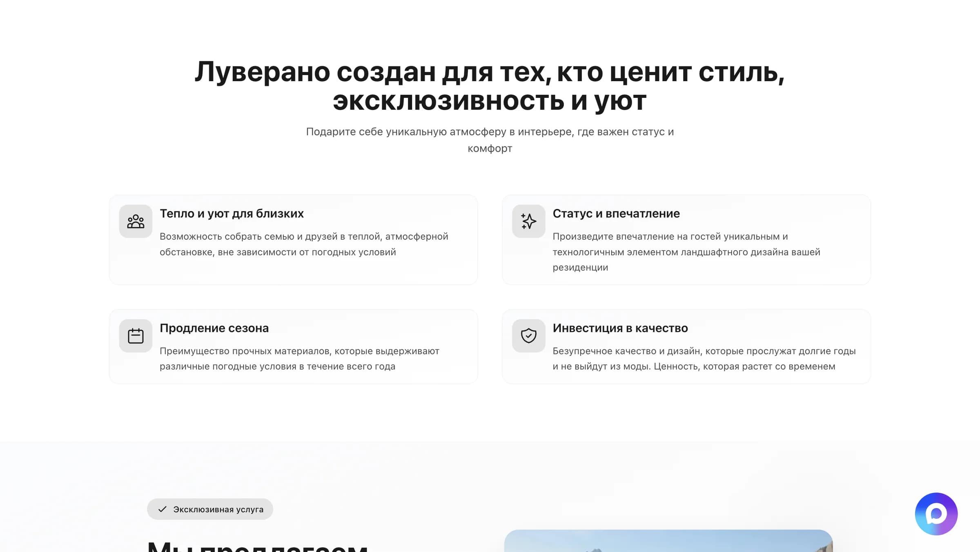Click the heading 'Продление сезона'
Viewport: 980px width, 552px height.
(x=214, y=328)
